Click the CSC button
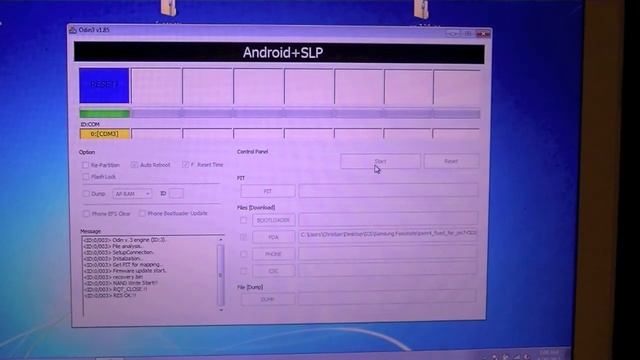This screenshot has height=360, width=640. point(273,271)
